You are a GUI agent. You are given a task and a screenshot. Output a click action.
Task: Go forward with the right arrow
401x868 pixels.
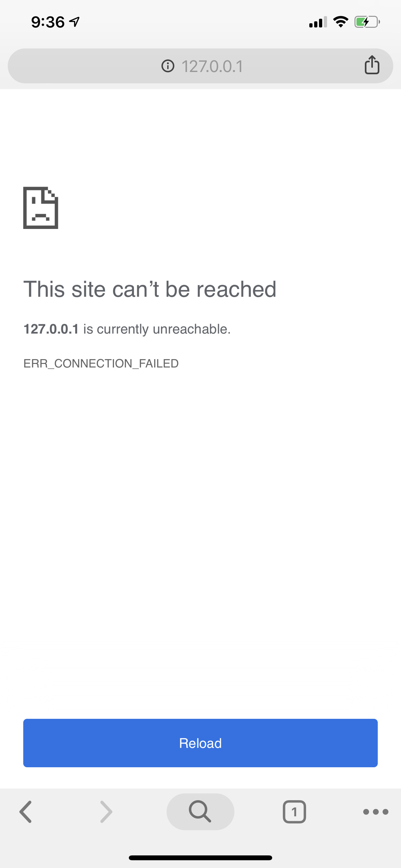[106, 812]
